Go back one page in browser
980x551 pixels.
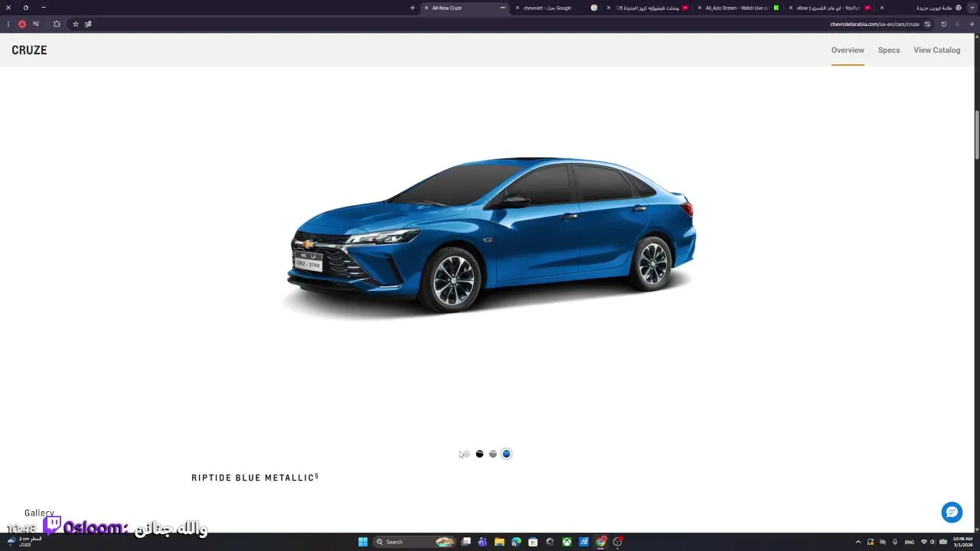[x=971, y=24]
